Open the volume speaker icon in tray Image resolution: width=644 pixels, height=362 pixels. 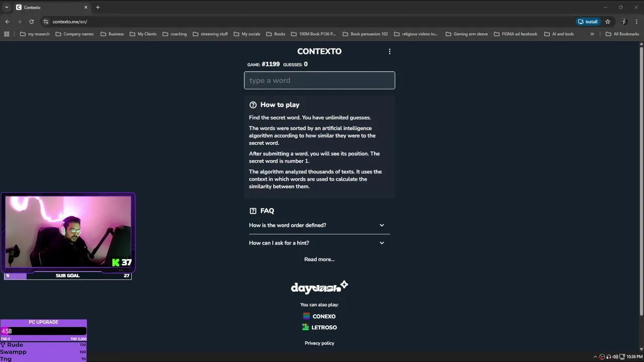[615, 357]
